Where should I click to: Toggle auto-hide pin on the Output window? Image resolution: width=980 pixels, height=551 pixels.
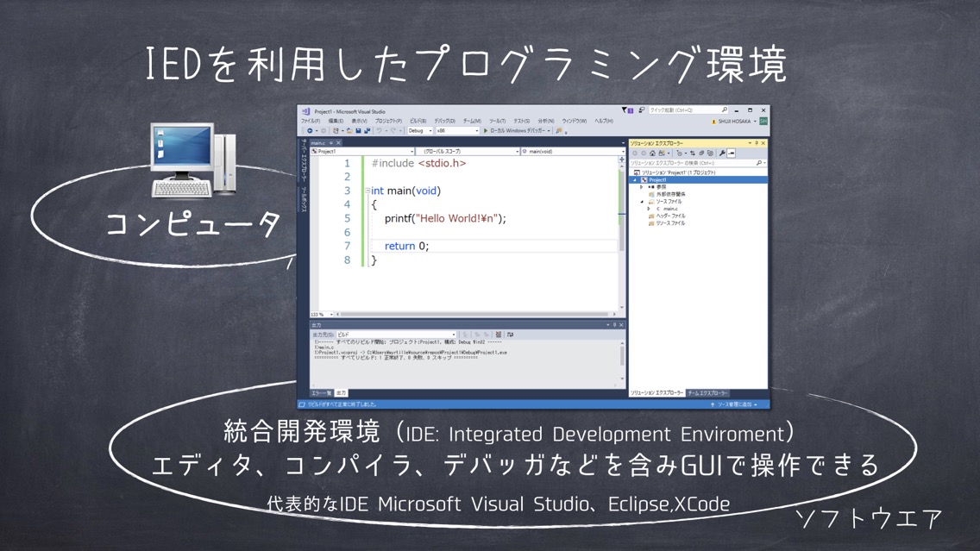click(615, 324)
